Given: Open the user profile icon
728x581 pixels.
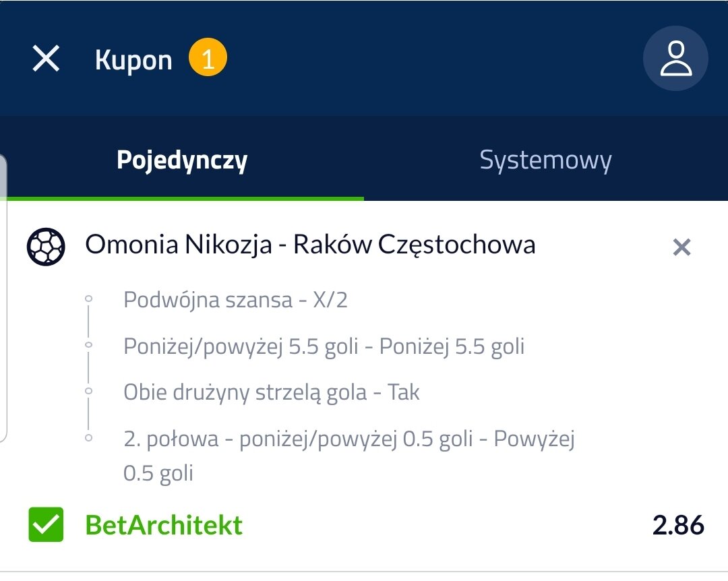Looking at the screenshot, I should point(675,59).
